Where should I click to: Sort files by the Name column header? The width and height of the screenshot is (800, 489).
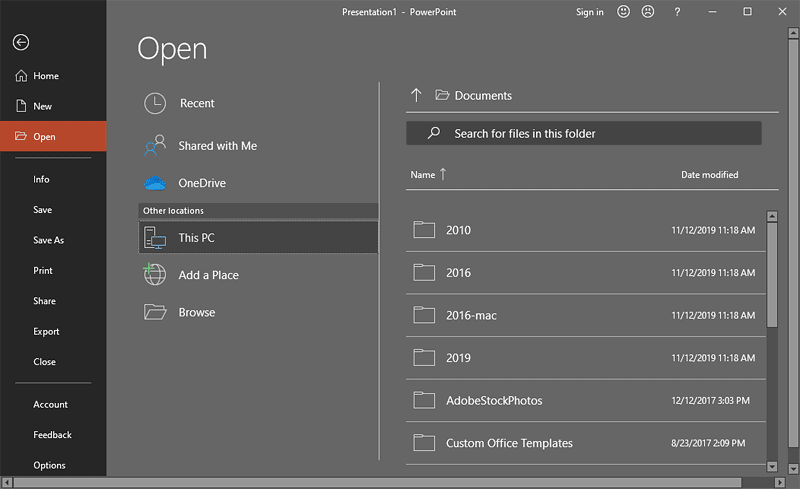coord(423,175)
